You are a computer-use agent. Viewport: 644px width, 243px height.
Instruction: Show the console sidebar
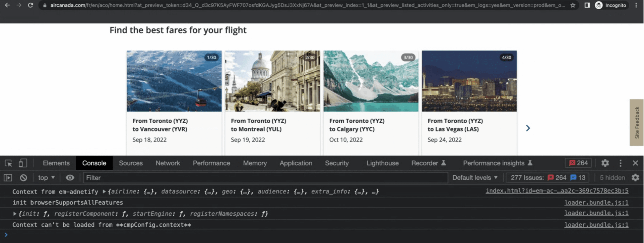tap(8, 178)
